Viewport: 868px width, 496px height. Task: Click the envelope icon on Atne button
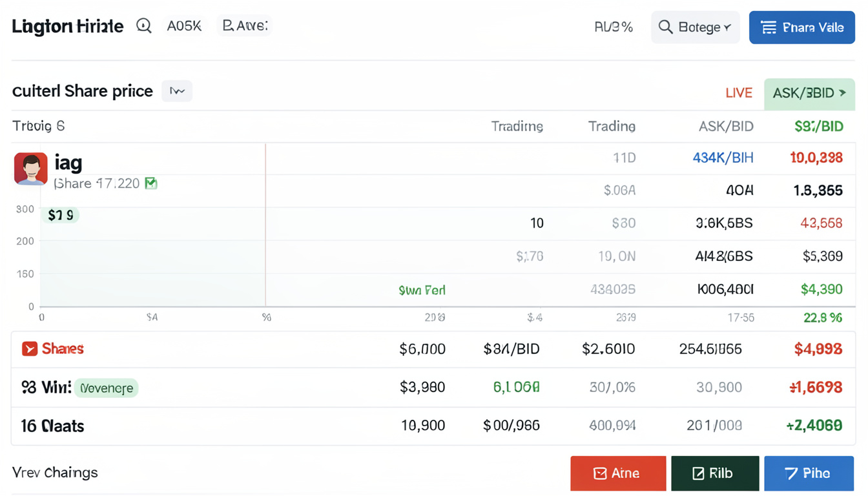coord(600,473)
